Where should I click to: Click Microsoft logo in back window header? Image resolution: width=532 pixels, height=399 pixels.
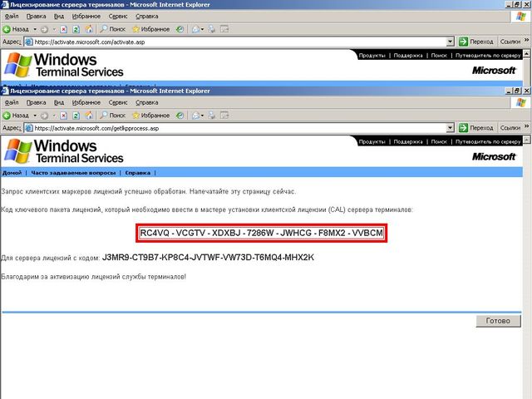(x=494, y=70)
